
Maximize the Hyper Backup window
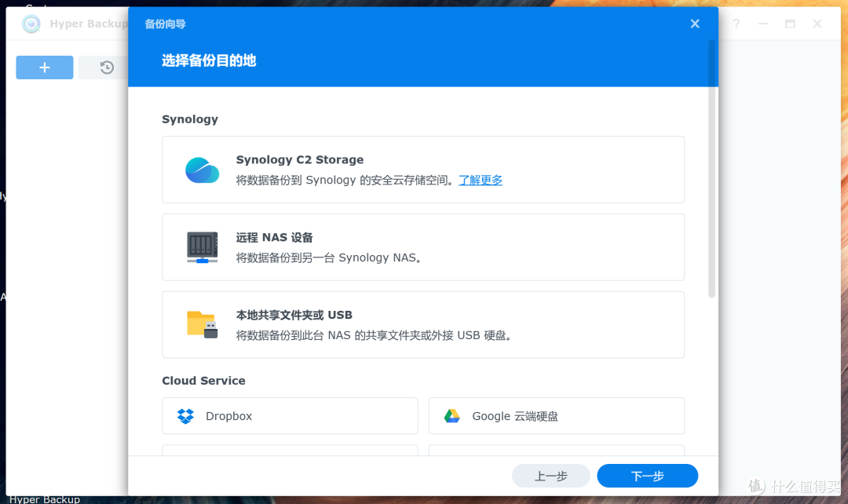pos(790,24)
